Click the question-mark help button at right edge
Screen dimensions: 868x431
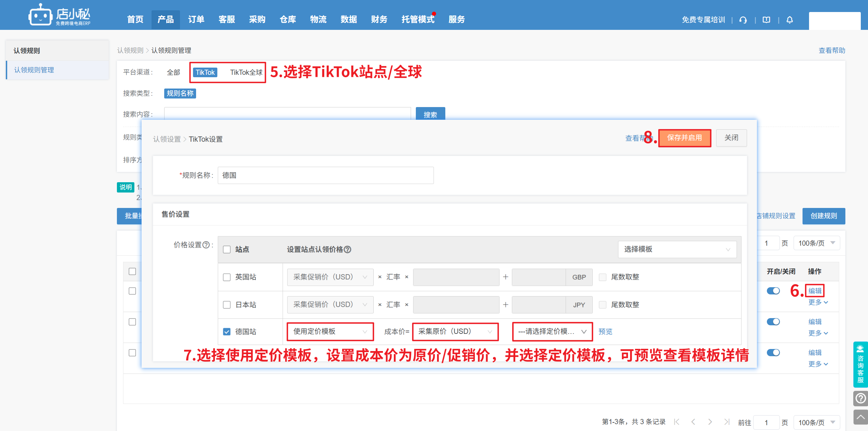point(860,398)
